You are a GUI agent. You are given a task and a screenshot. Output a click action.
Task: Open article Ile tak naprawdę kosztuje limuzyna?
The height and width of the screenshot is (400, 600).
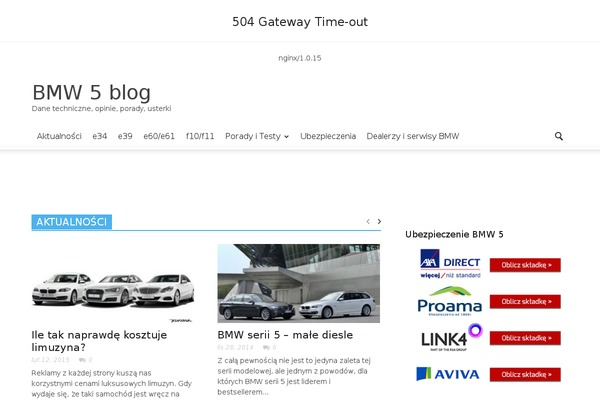coord(99,341)
